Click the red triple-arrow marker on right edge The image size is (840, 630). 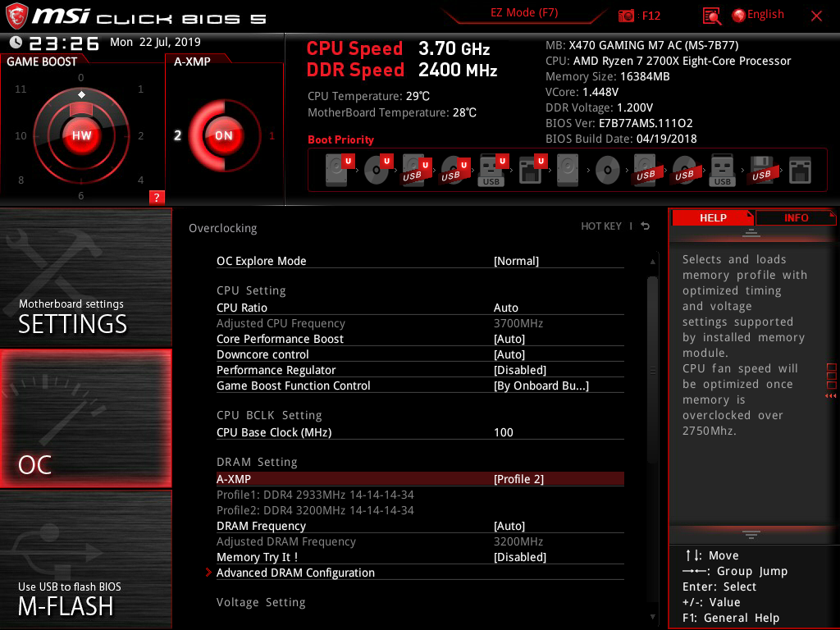pos(830,396)
